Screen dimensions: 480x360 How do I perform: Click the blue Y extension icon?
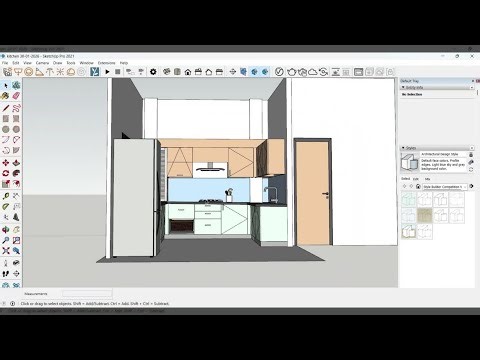[x=95, y=72]
